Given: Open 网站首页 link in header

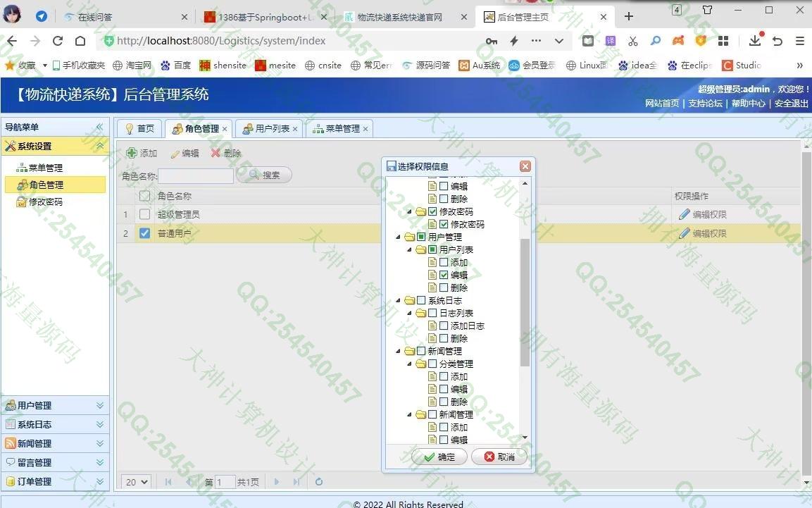Looking at the screenshot, I should [x=662, y=104].
